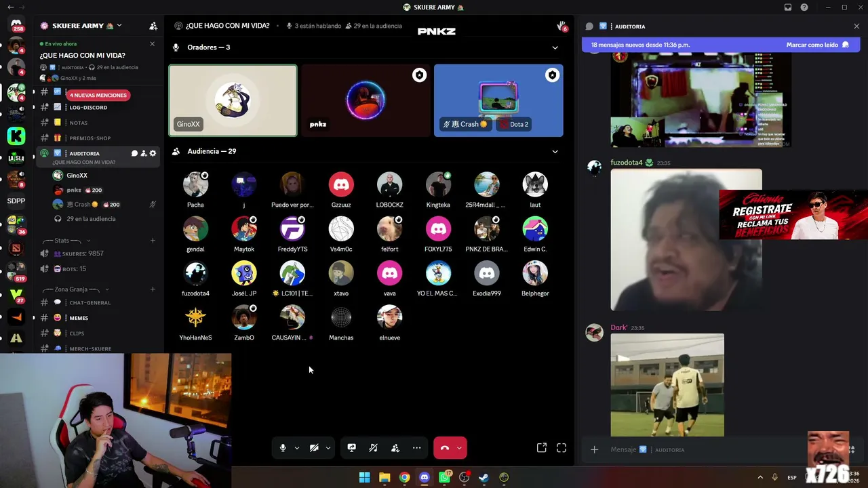Add channel to Stats category
868x488 pixels.
click(x=153, y=241)
